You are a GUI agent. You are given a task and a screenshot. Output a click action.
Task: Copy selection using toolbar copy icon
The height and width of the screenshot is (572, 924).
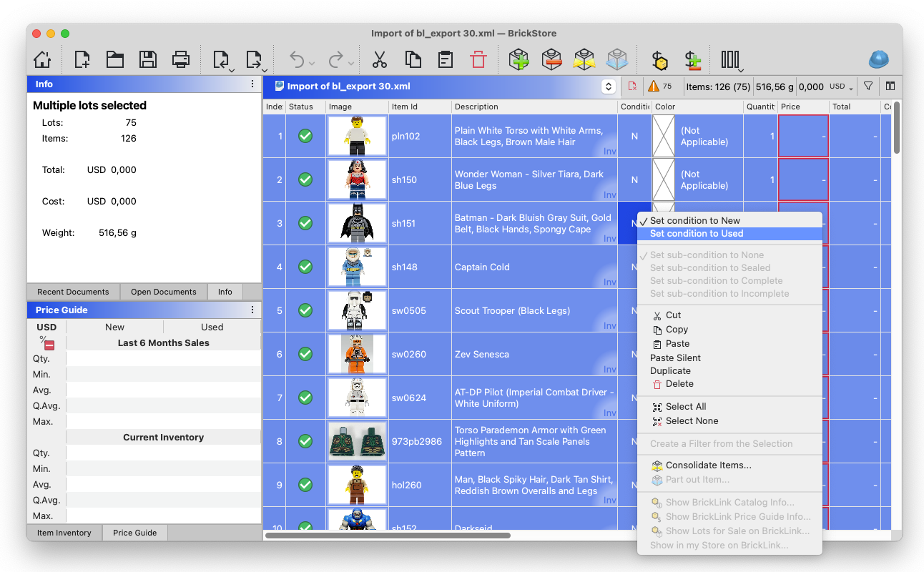pyautogui.click(x=413, y=59)
